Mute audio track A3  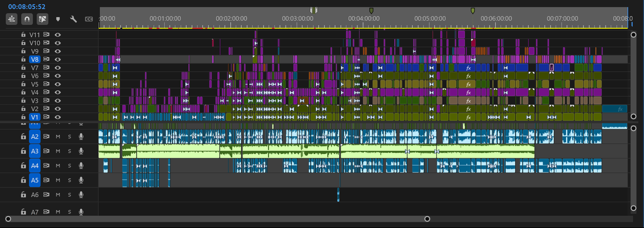(58, 151)
